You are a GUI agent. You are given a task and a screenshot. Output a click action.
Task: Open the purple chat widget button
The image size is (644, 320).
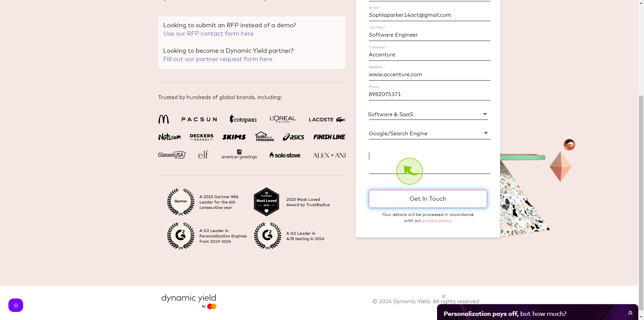pos(16,305)
